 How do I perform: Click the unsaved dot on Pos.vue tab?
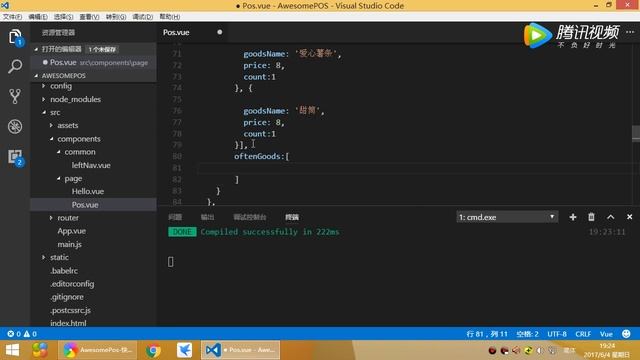220,32
